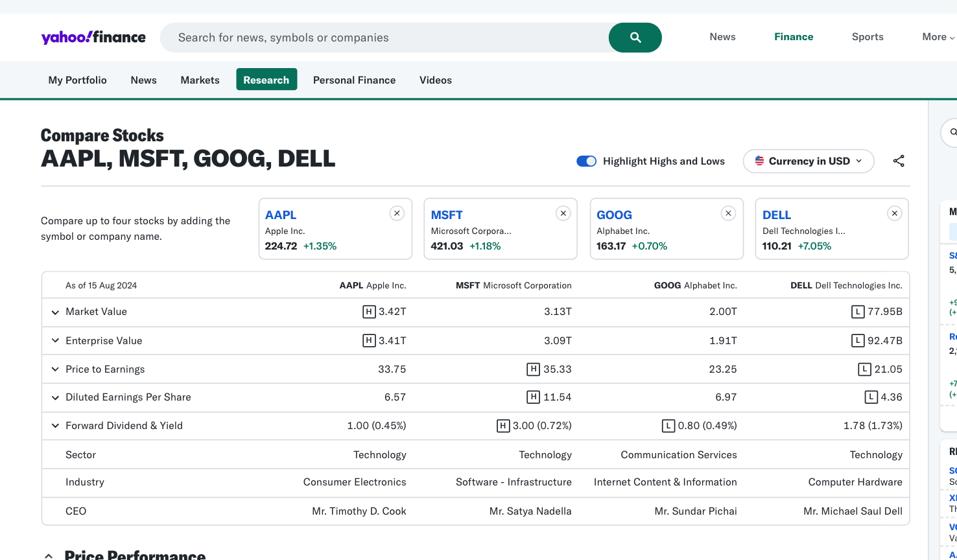Image resolution: width=957 pixels, height=560 pixels.
Task: Open the Currency in USD dropdown
Action: point(809,161)
